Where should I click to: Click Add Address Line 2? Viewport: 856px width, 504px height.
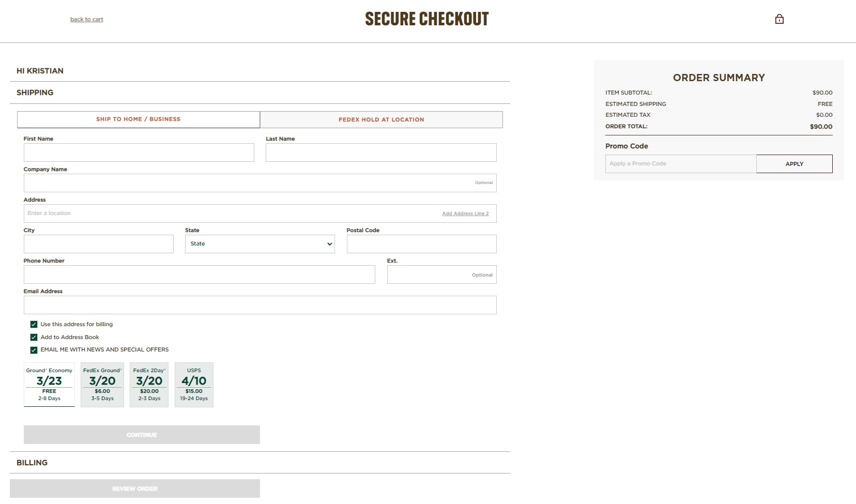[x=465, y=213]
